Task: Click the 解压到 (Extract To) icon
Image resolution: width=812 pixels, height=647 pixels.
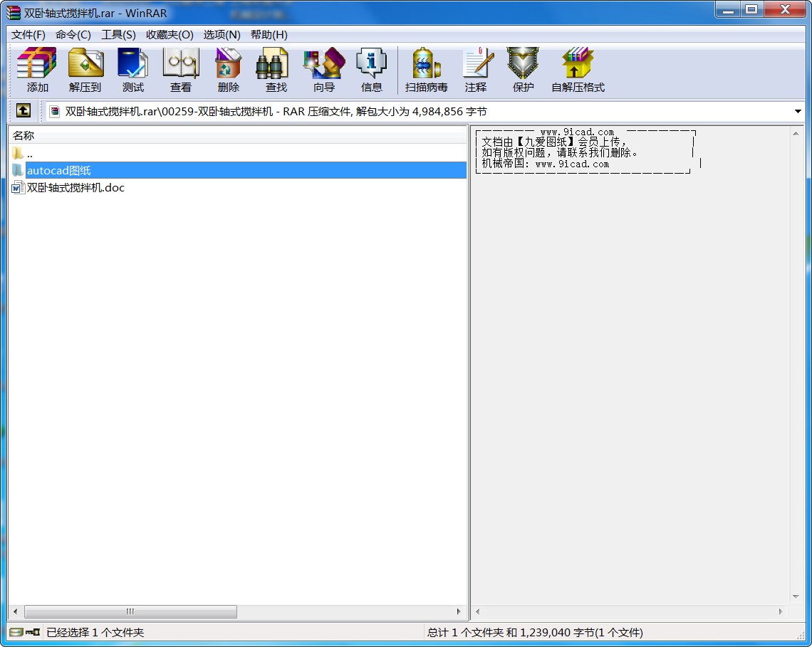Action: pyautogui.click(x=85, y=70)
